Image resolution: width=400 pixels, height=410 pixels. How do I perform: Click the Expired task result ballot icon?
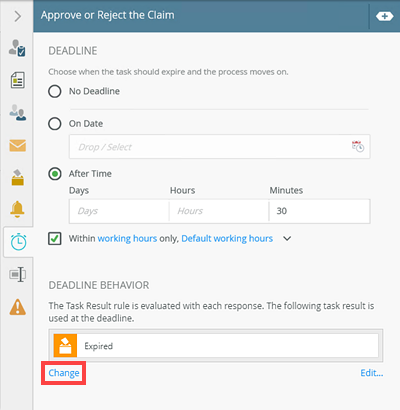click(x=65, y=346)
